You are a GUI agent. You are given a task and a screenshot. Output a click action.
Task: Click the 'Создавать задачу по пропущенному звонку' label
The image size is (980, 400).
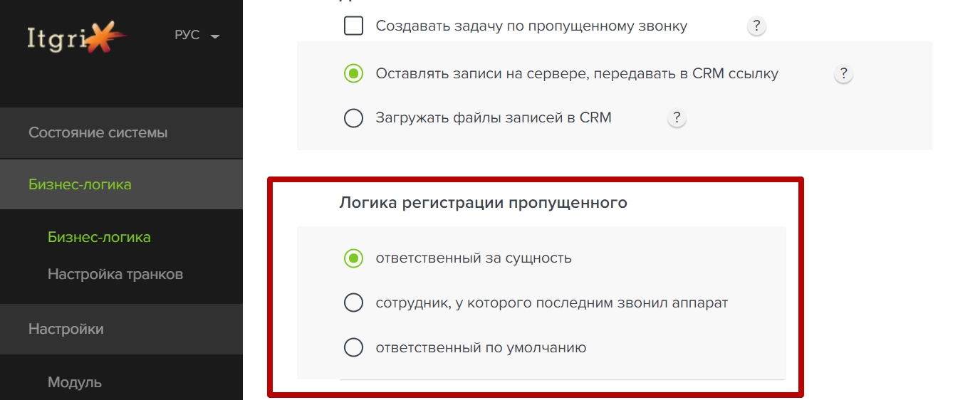click(x=531, y=27)
